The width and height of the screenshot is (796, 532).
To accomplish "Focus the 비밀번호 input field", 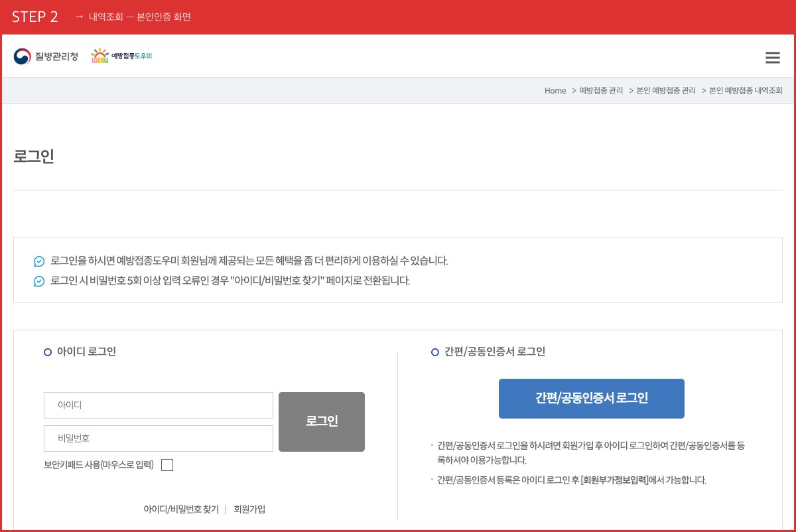I will 159,438.
